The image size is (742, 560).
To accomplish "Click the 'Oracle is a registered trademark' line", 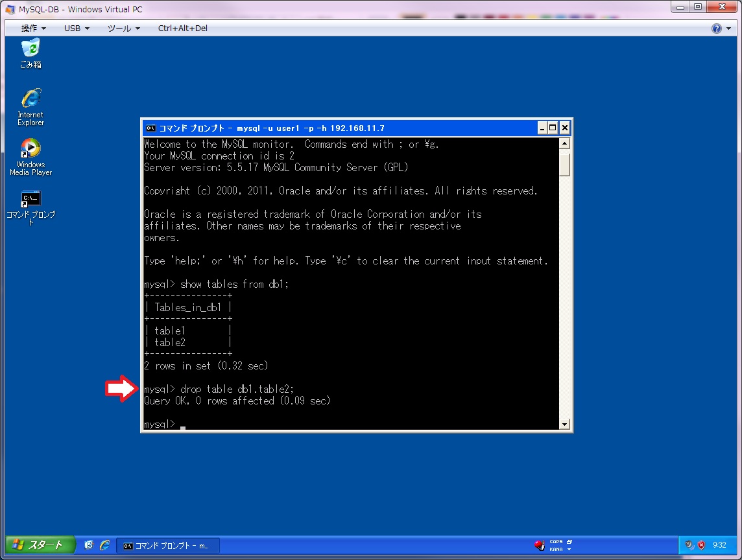I will click(x=313, y=215).
